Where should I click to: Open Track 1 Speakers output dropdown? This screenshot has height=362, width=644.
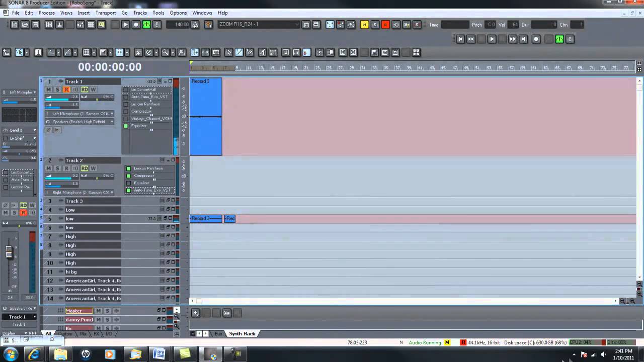coord(80,122)
